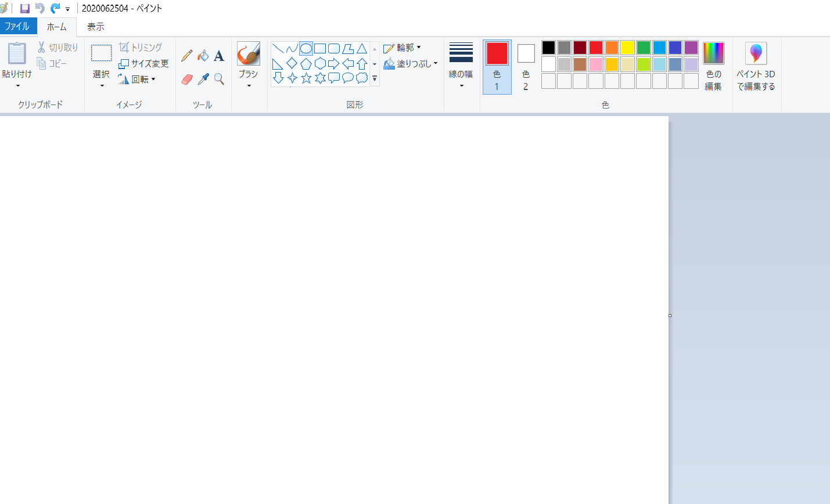Open ペイント 3D で編集する
830x504 pixels.
point(756,66)
